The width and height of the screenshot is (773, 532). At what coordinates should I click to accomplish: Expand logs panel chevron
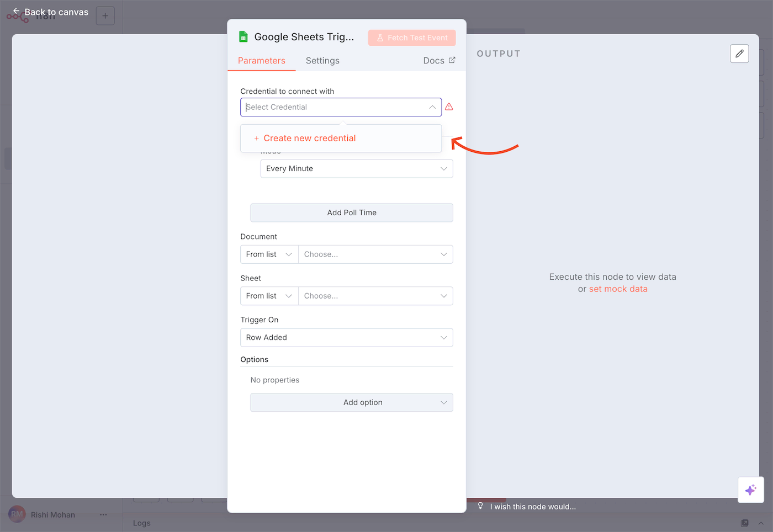pyautogui.click(x=761, y=523)
